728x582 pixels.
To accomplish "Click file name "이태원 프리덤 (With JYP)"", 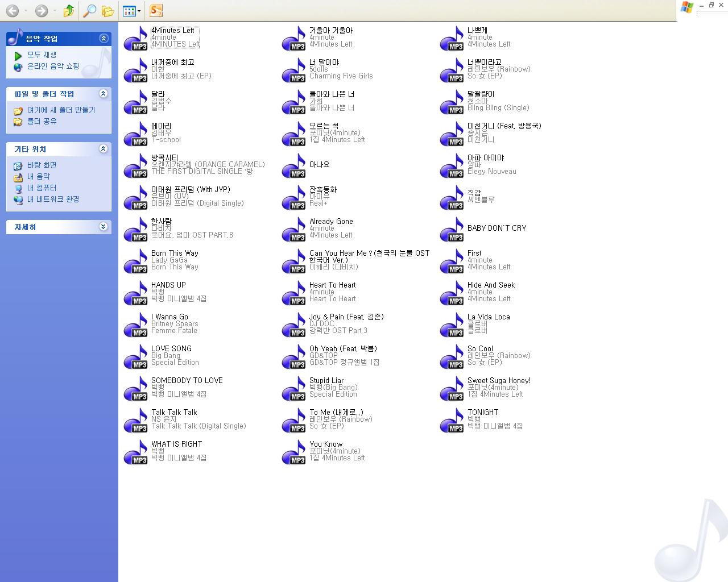I will pos(191,190).
